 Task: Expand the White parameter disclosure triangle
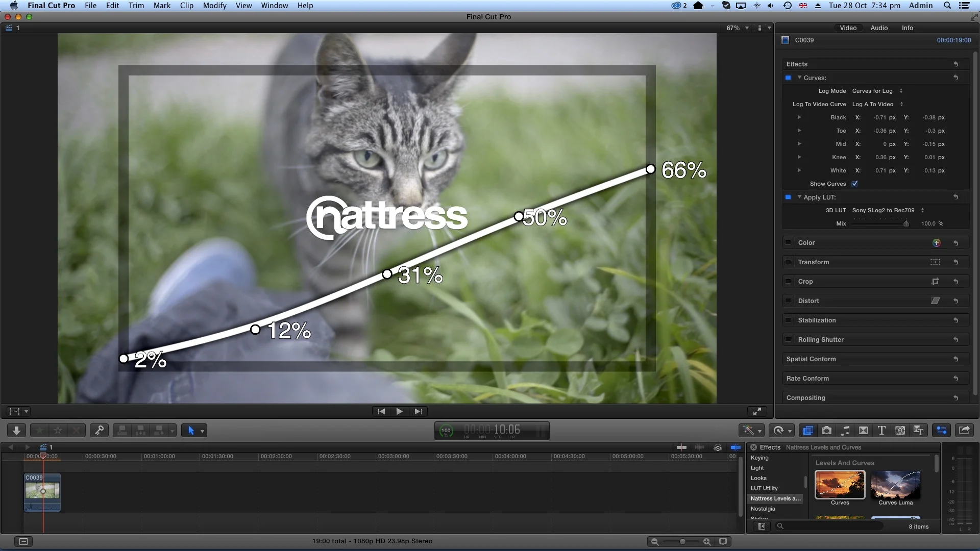pos(799,170)
